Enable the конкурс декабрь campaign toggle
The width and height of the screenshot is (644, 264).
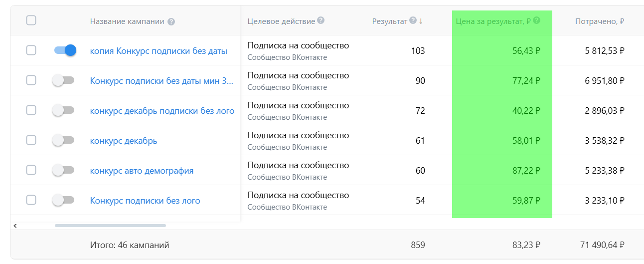tap(63, 140)
